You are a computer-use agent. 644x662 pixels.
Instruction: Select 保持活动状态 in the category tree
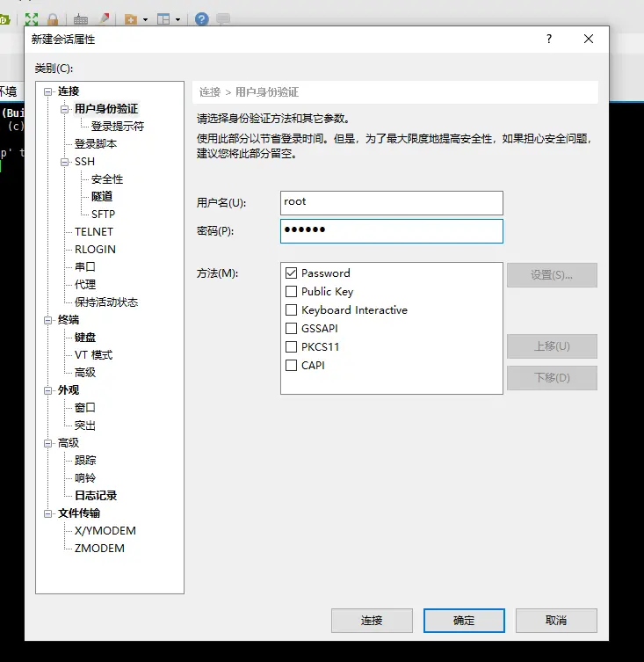[x=106, y=302]
